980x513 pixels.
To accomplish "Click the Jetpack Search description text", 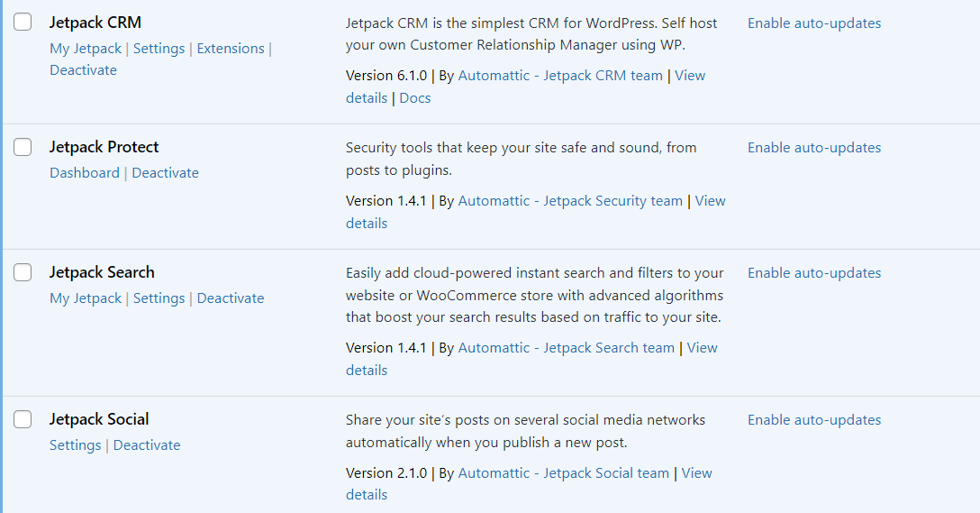I will tap(535, 296).
